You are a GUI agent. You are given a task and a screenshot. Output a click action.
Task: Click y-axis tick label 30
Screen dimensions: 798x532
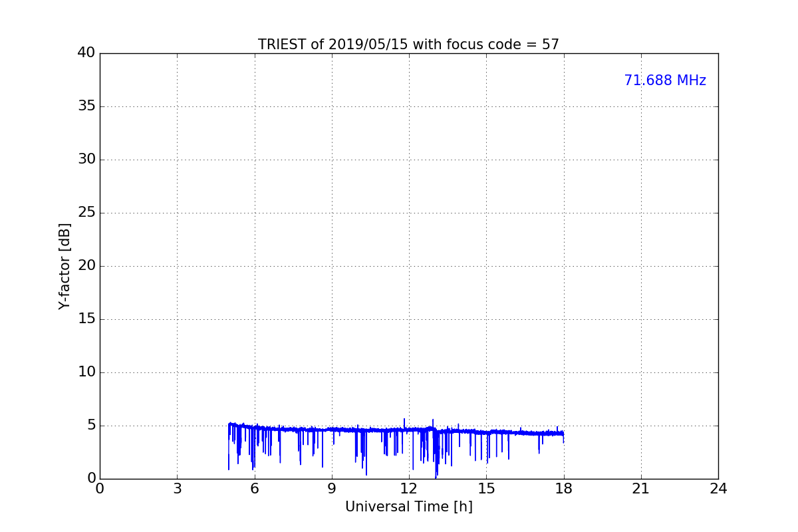86,160
